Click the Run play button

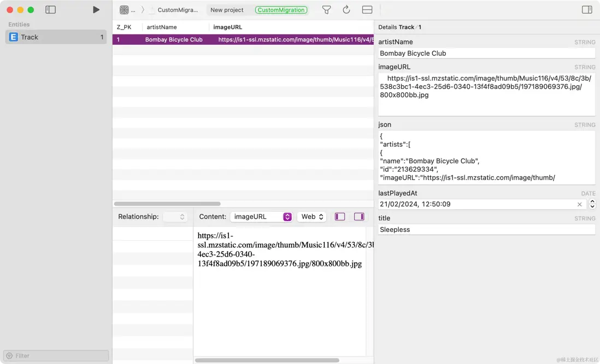coord(96,10)
